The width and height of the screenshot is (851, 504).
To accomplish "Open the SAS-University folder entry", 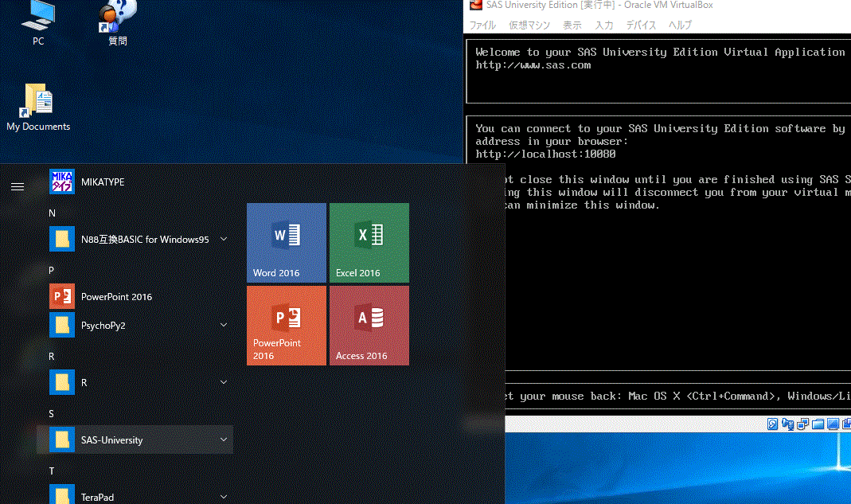I will [135, 440].
